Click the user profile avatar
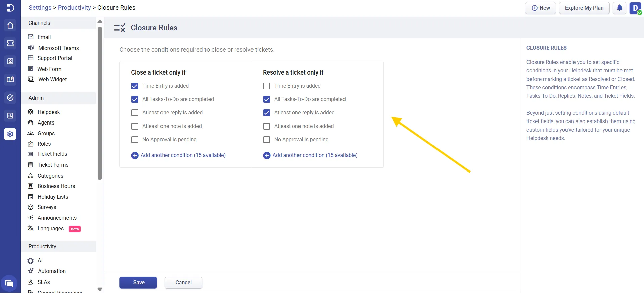The image size is (644, 293). click(635, 8)
